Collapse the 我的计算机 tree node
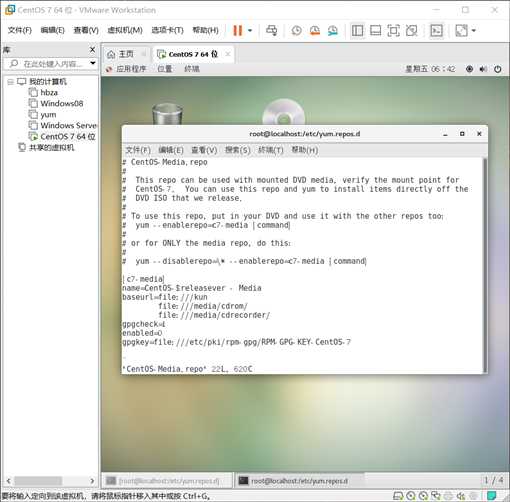The height and width of the screenshot is (502, 510). (x=10, y=82)
